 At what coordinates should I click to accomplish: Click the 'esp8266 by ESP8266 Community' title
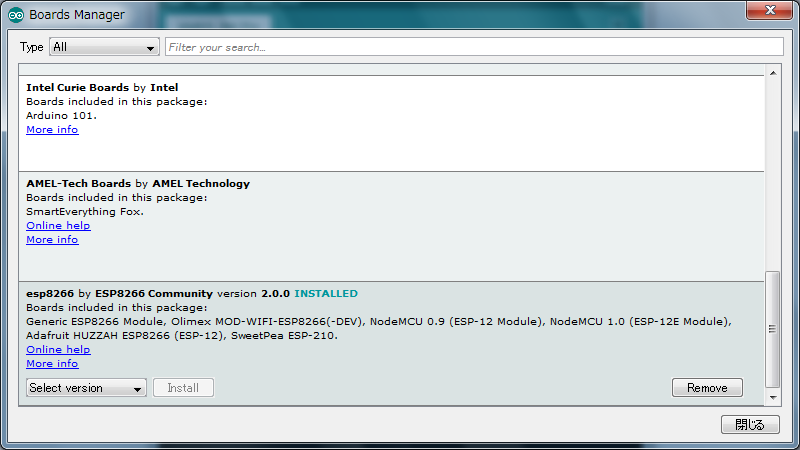(x=119, y=293)
